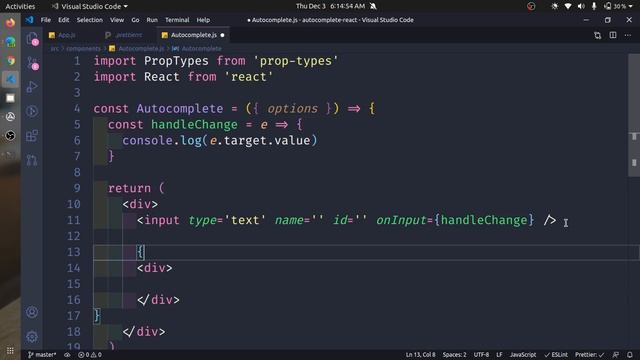Change language mode via JavaScript status item
The height and width of the screenshot is (360, 640).
click(x=523, y=355)
